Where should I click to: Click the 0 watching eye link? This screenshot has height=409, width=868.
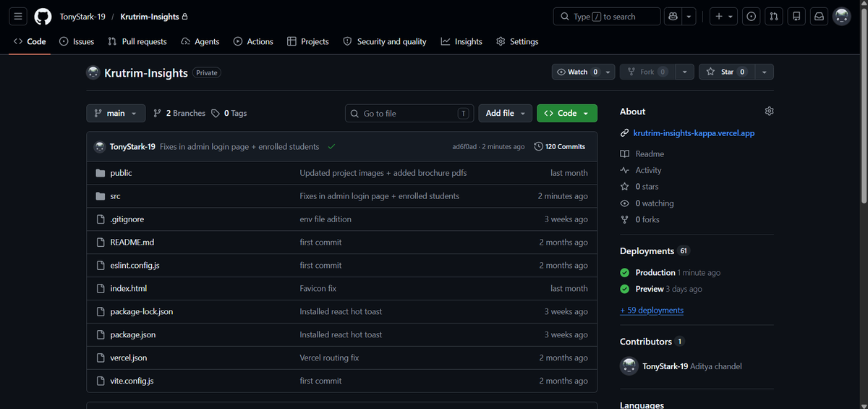[x=647, y=203]
